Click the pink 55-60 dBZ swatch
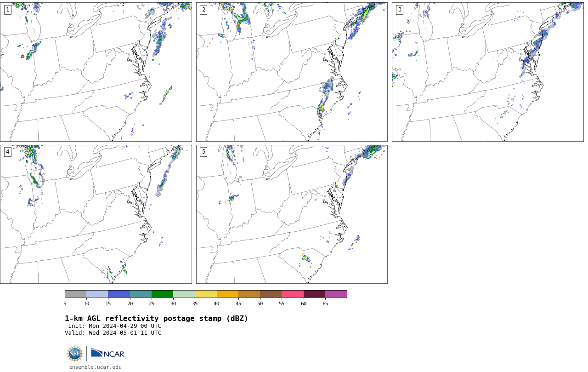588x372 pixels. [293, 294]
